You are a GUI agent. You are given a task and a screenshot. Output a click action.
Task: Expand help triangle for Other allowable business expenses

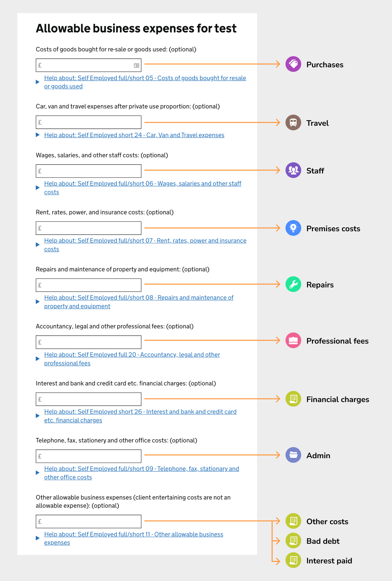pos(38,538)
